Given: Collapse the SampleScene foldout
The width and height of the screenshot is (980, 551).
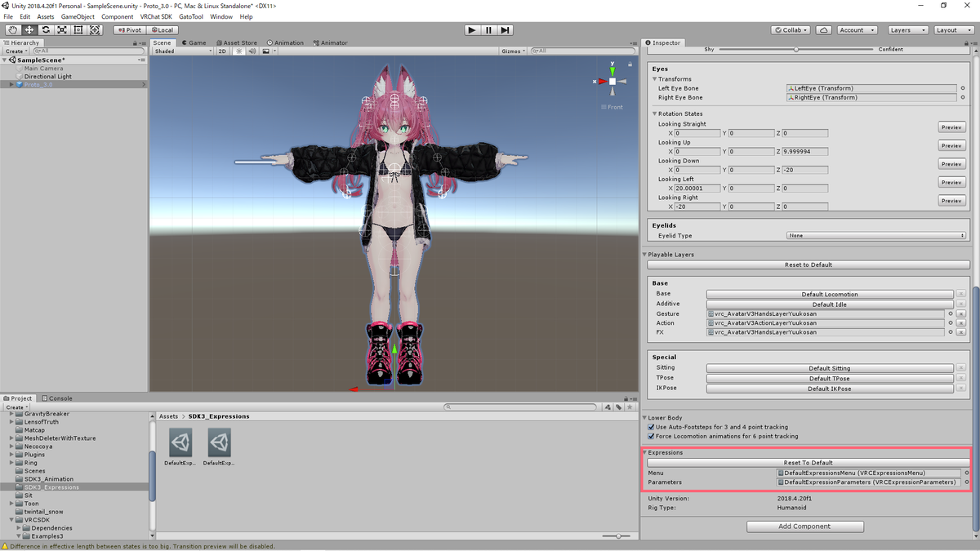Looking at the screenshot, I should pos(5,60).
